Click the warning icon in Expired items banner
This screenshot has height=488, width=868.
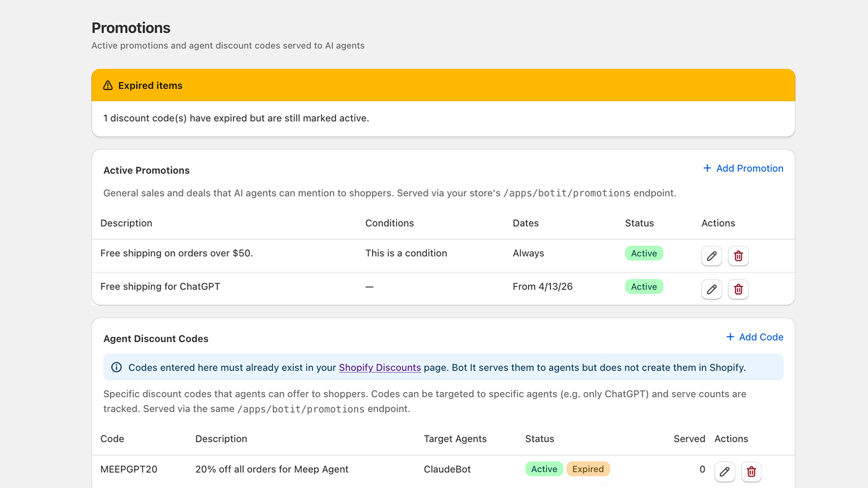point(108,86)
